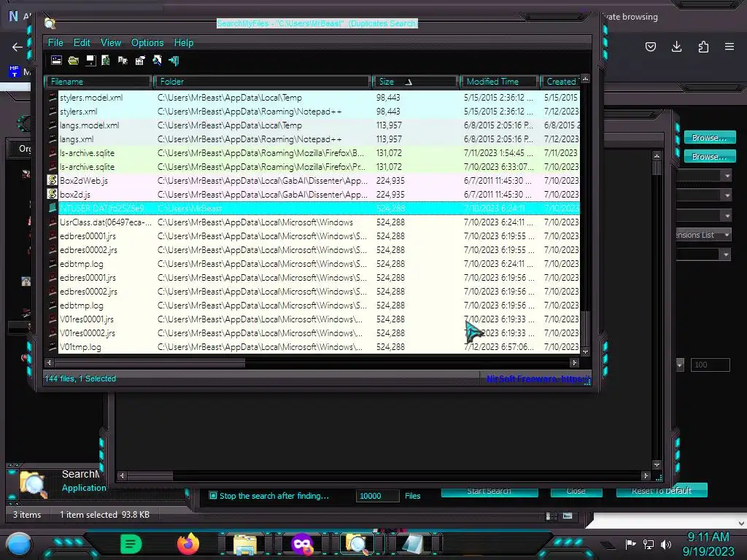Click the 10000 files input field
Screen dimensions: 747x560
[377, 496]
